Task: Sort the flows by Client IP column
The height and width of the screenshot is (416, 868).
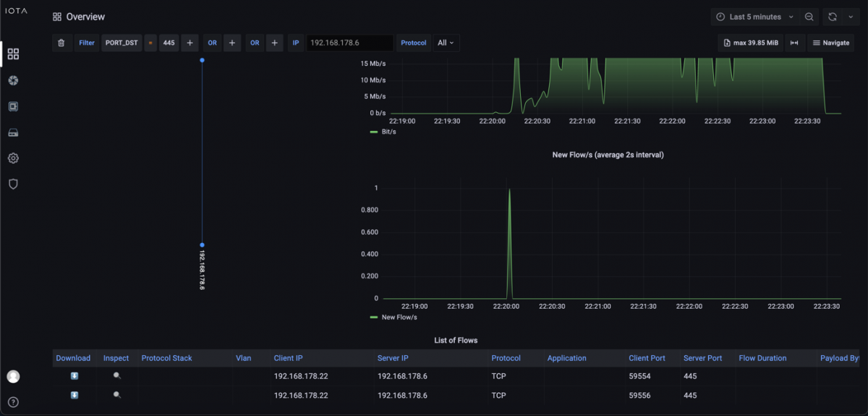Action: [x=288, y=358]
